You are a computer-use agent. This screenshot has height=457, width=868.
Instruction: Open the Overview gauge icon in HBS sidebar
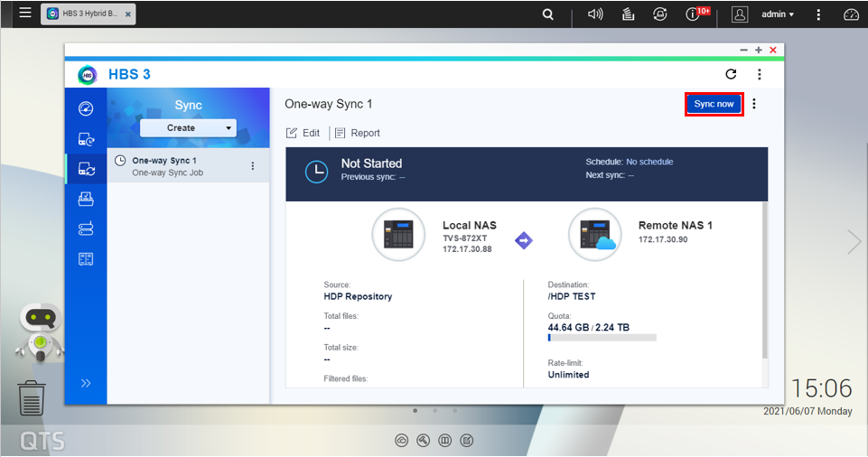click(x=86, y=109)
